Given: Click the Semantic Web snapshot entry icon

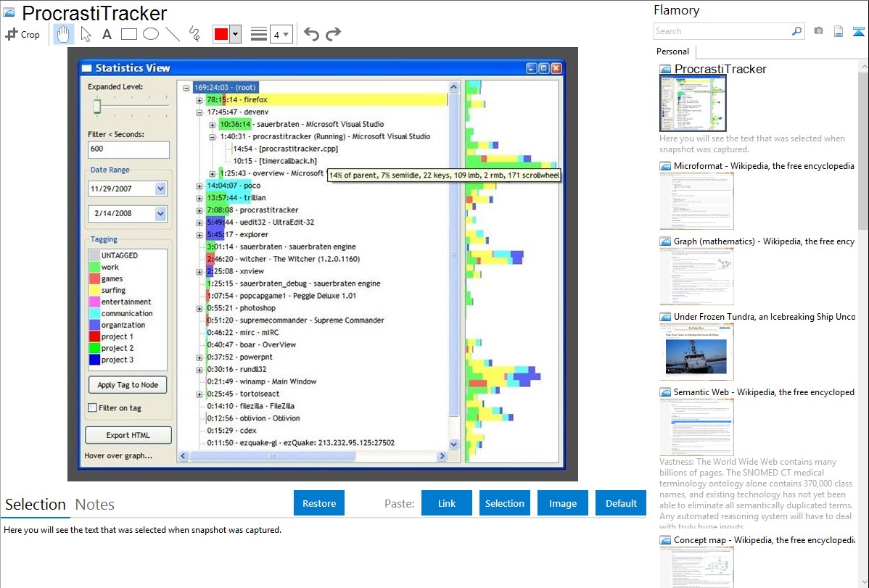Looking at the screenshot, I should click(665, 392).
